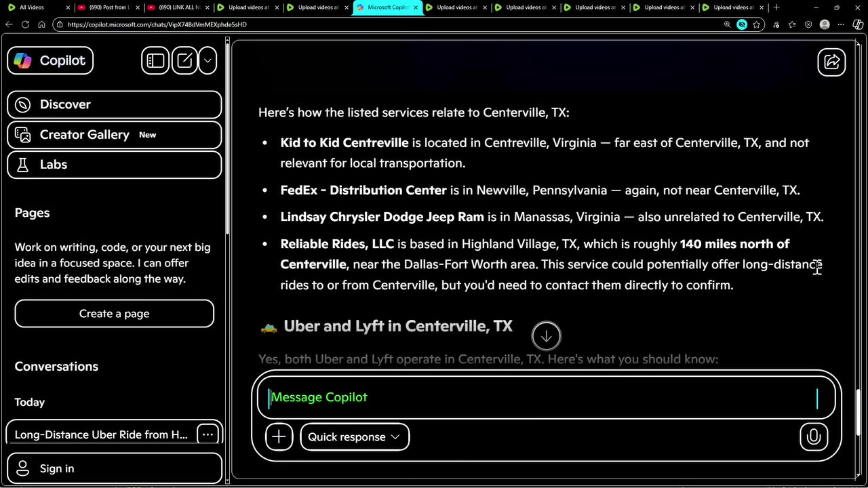The image size is (868, 488).
Task: Click the Kid to Kid Centreville text
Action: click(x=344, y=143)
